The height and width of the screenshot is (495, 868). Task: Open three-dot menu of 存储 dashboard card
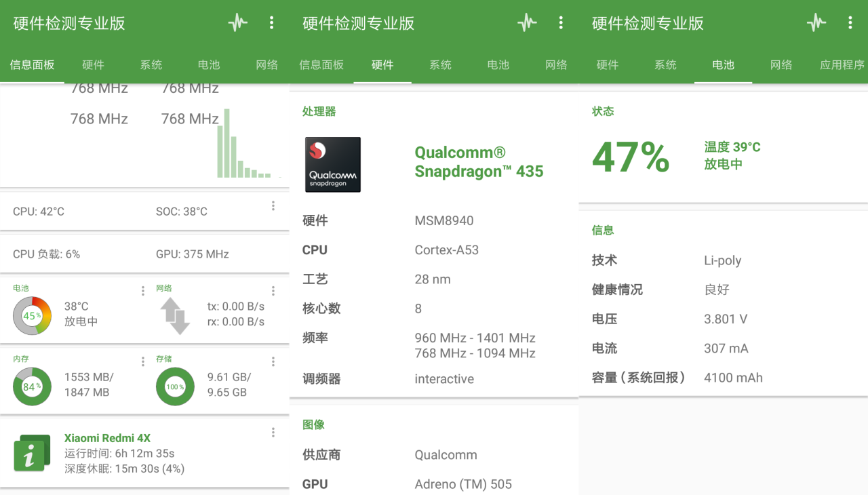point(273,361)
